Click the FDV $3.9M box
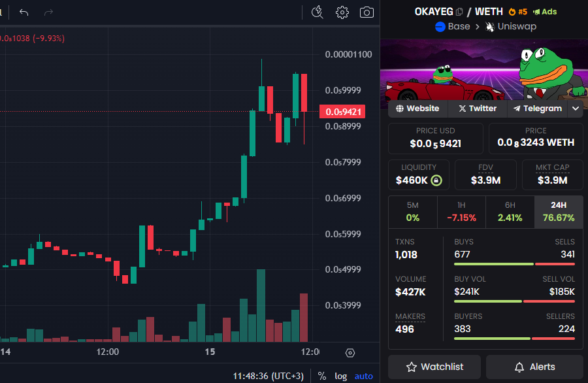 (x=485, y=175)
